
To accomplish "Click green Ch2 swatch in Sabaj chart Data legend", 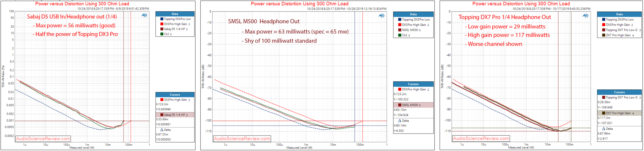I will pos(162,34).
